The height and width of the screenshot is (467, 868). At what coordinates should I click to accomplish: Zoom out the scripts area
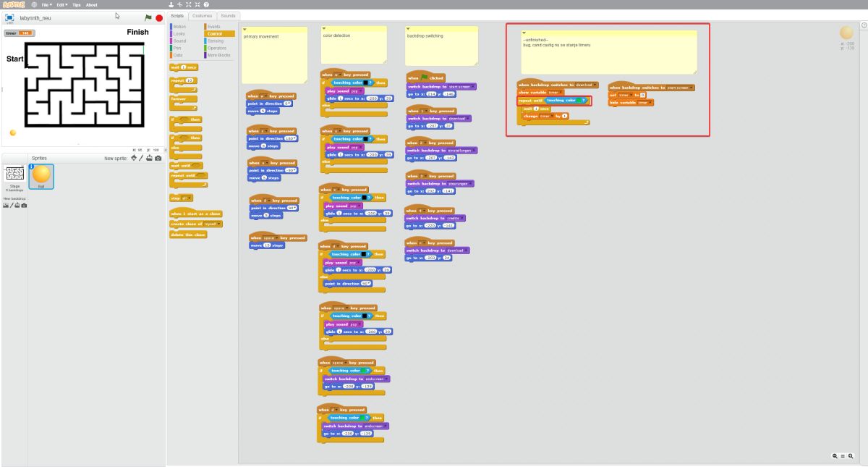point(835,456)
